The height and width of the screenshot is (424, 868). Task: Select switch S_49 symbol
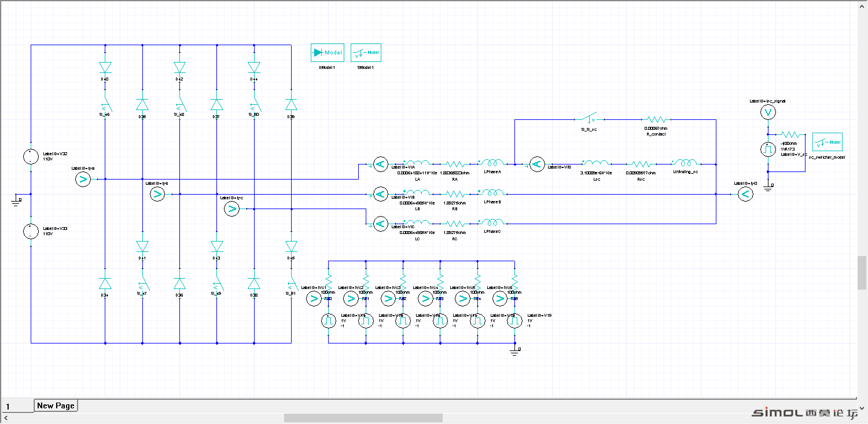(x=218, y=283)
